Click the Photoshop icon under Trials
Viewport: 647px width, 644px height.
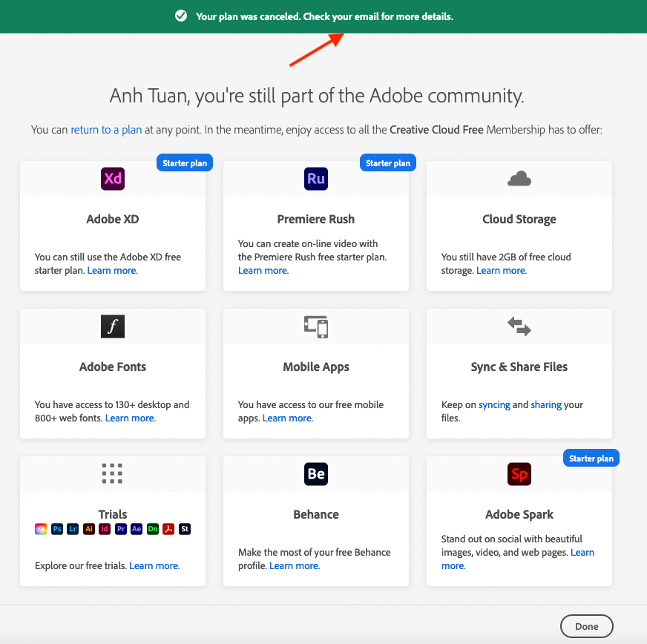57,529
